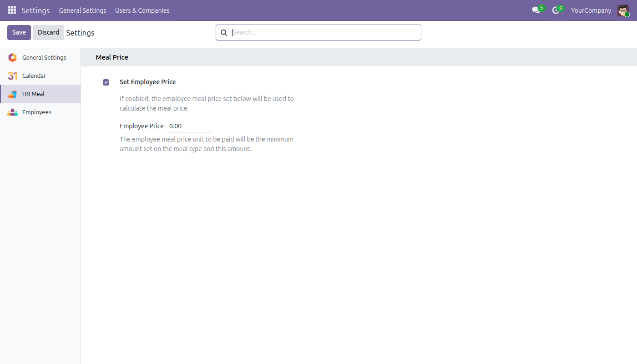
Task: Click the Meal Price section heading
Action: click(x=112, y=57)
